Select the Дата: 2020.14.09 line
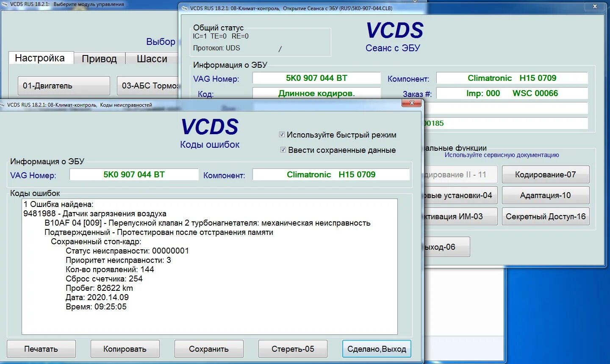 tap(97, 298)
